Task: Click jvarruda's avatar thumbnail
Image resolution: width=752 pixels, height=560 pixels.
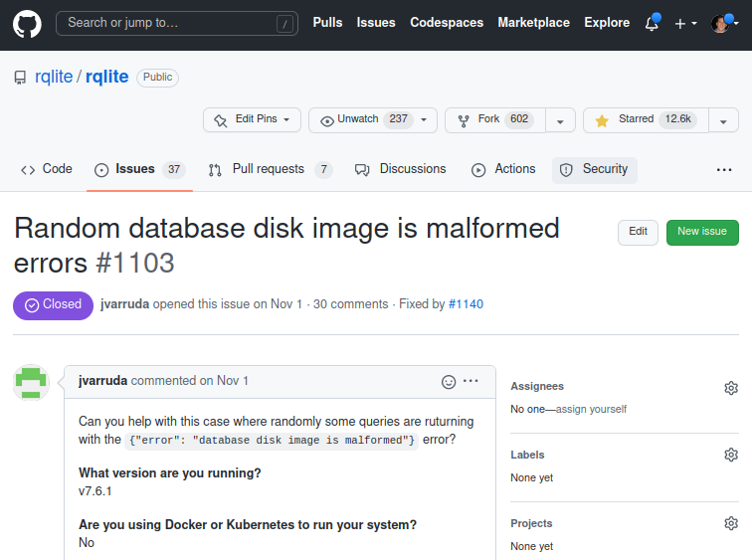Action: [x=31, y=382]
